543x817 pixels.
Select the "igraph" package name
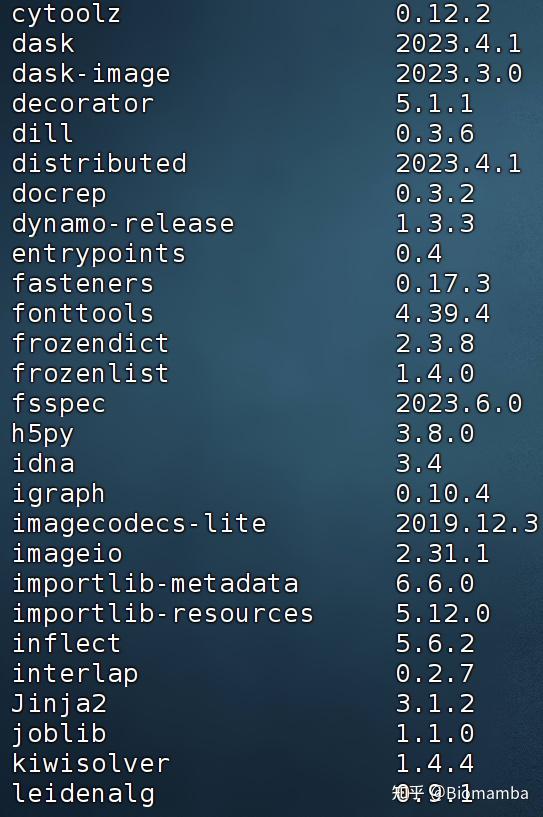58,494
